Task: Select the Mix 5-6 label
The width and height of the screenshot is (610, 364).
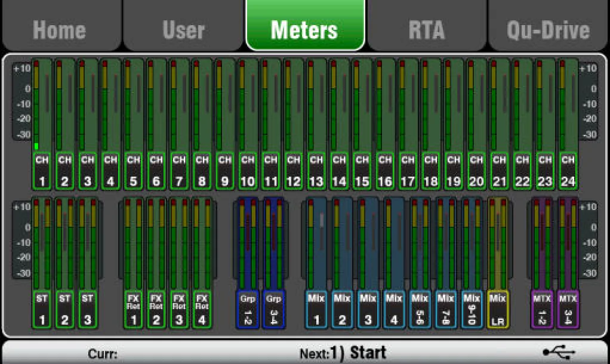Action: 420,310
